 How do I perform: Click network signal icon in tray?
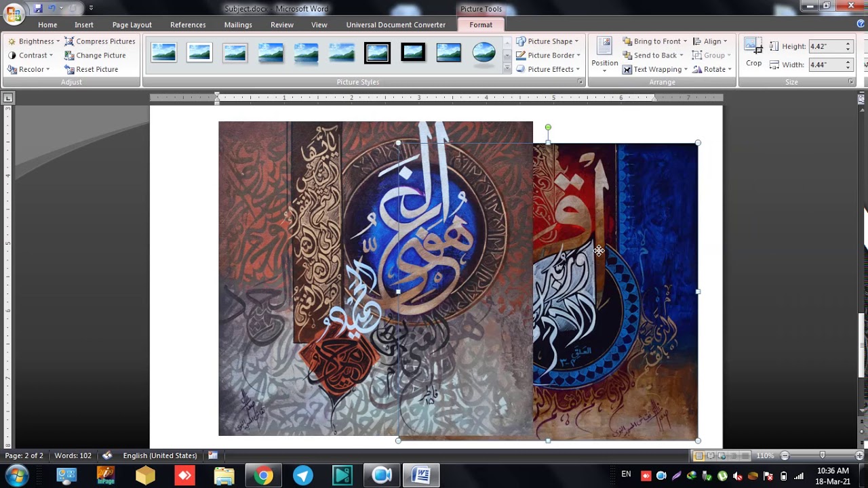tap(799, 476)
